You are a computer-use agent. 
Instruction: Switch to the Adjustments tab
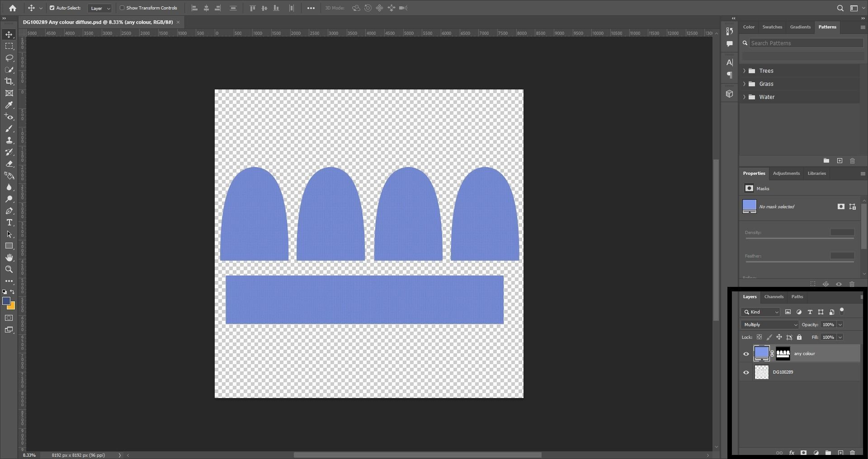786,173
